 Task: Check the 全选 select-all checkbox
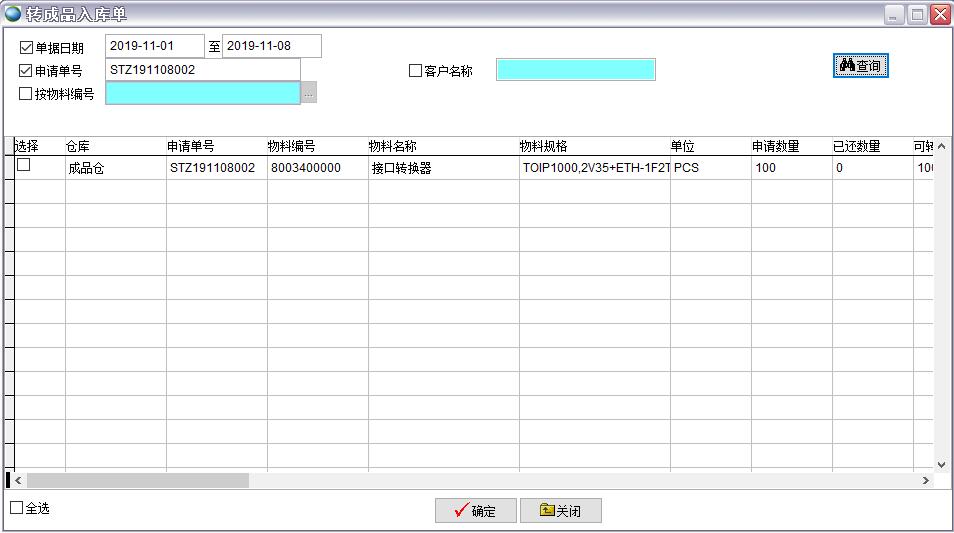16,508
